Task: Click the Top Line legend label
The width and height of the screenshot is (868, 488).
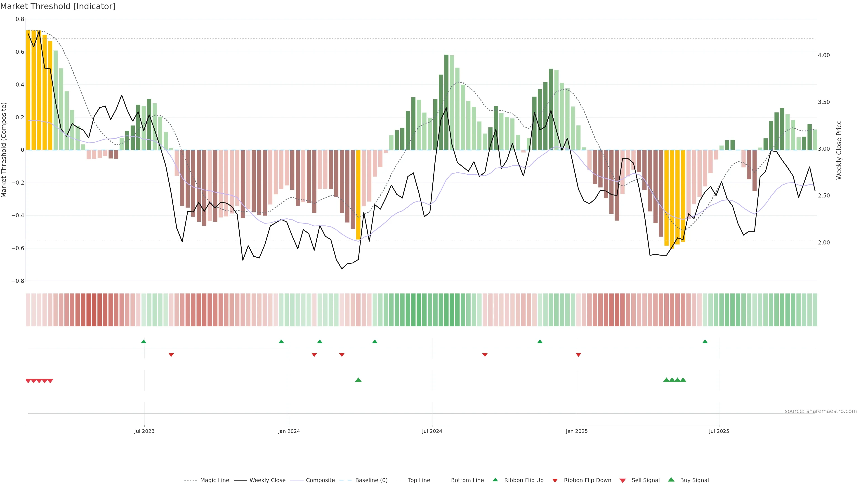Action: click(x=419, y=480)
